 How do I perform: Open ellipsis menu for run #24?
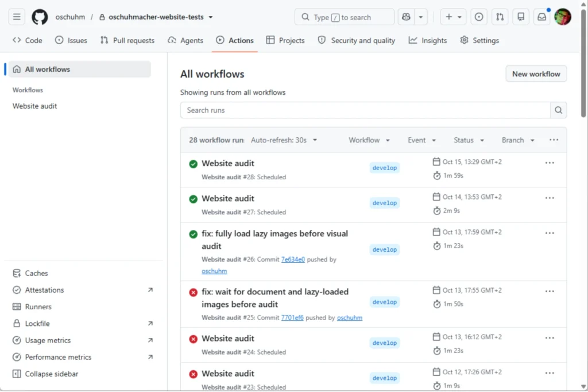point(550,338)
